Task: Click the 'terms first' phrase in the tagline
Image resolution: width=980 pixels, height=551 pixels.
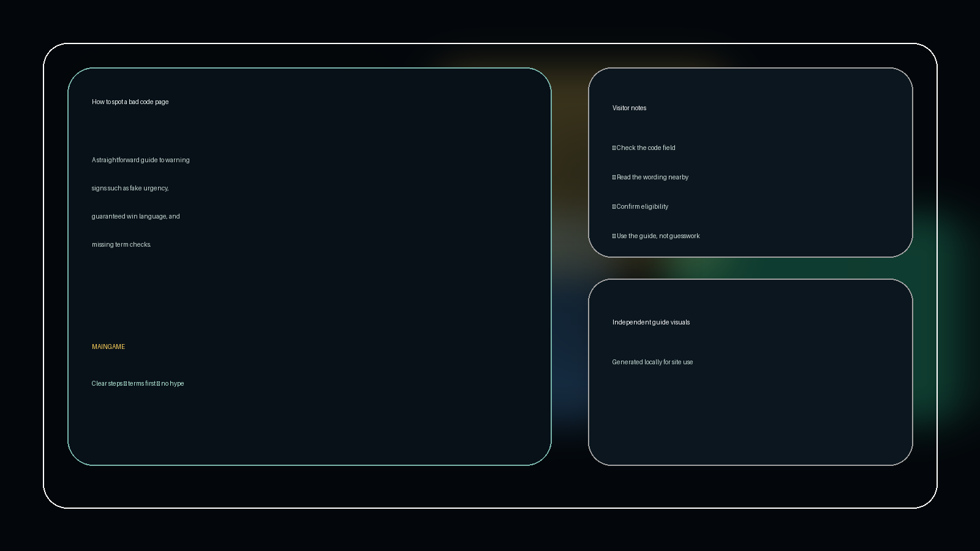Action: 141,383
